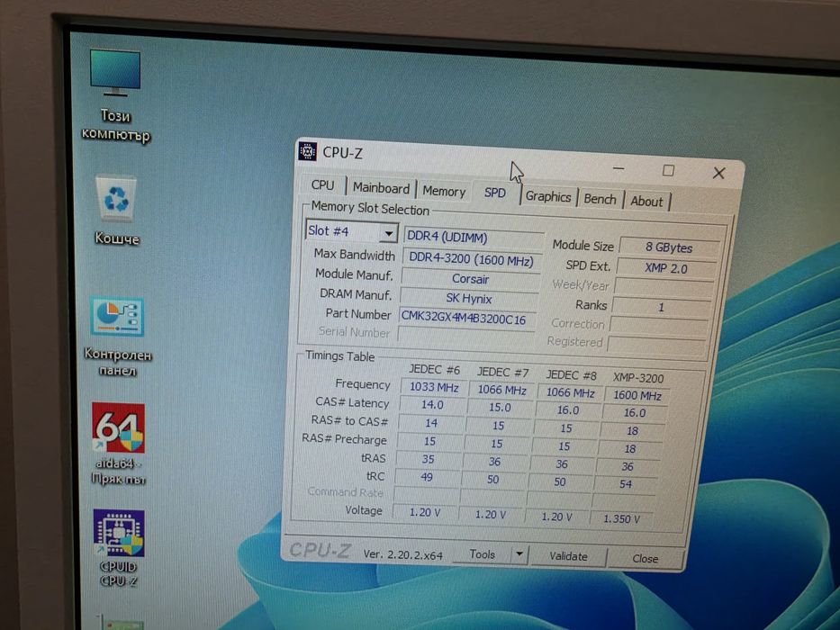The image size is (840, 630).
Task: Expand the Tools dropdown arrow
Action: click(519, 553)
